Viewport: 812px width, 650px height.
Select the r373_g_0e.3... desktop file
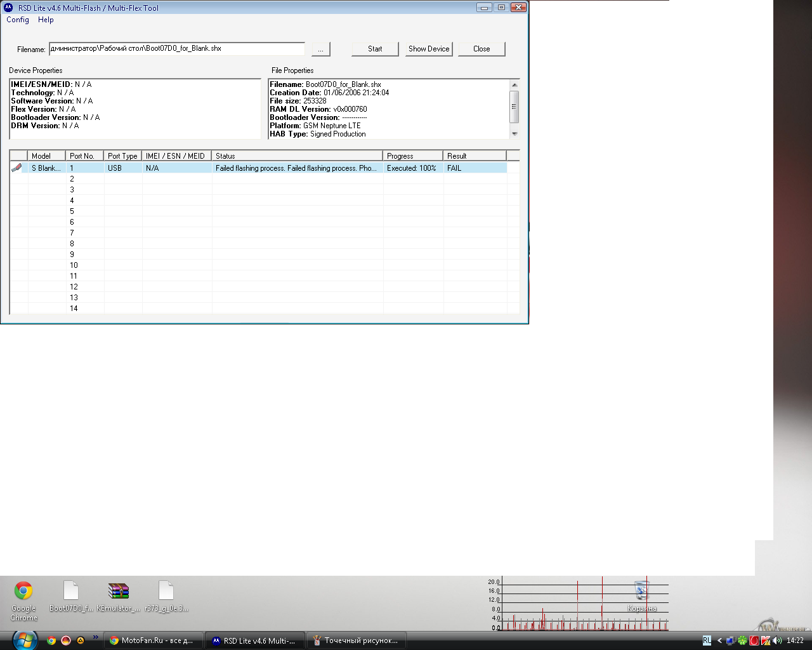166,597
